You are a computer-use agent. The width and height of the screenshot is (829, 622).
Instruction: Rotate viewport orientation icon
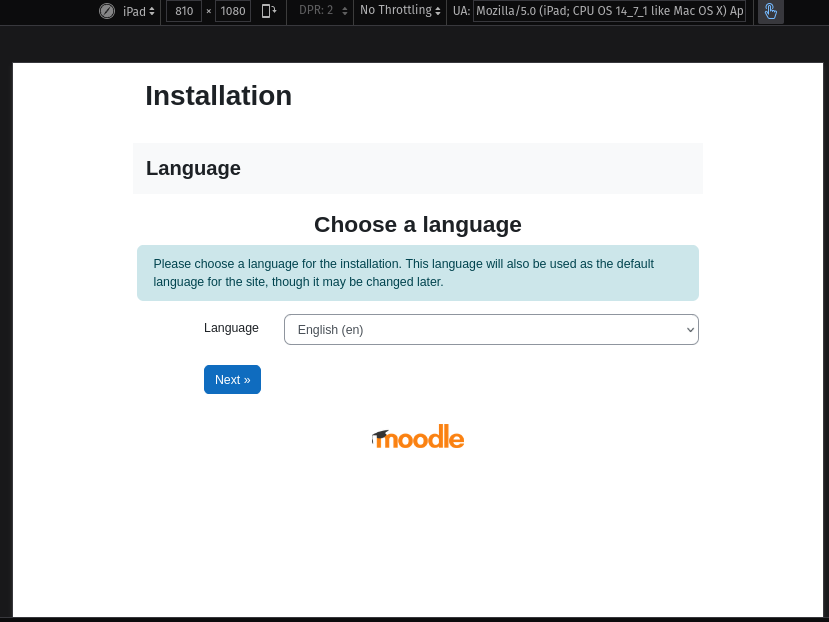tap(269, 11)
